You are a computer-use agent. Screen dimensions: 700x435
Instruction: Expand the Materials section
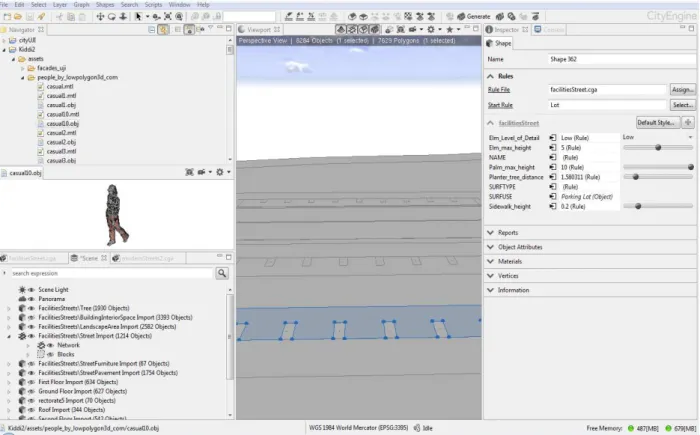click(x=490, y=261)
